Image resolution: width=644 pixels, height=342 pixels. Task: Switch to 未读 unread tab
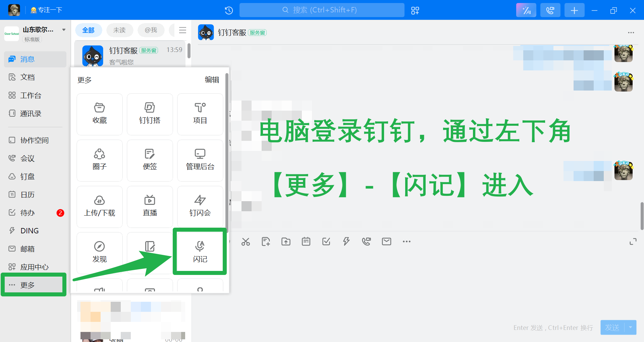tap(119, 30)
